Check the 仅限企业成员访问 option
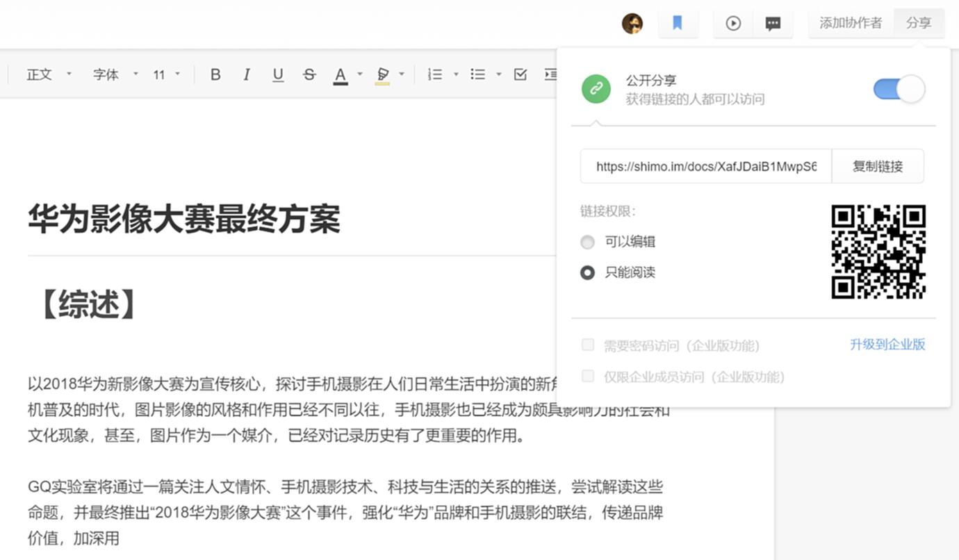 (588, 377)
